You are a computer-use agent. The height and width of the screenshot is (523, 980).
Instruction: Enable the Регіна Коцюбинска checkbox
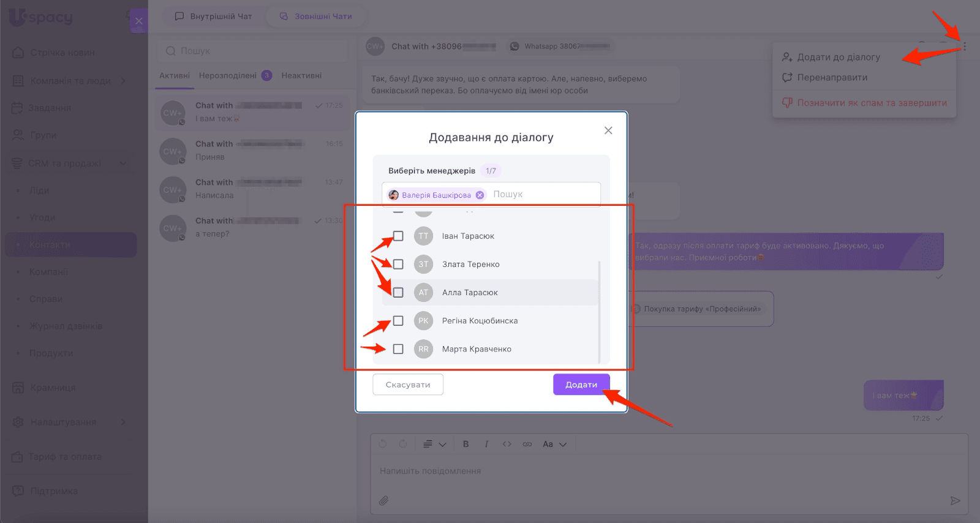click(x=398, y=320)
